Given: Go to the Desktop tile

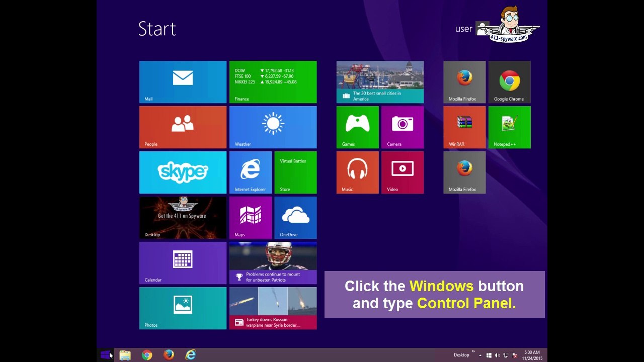Looking at the screenshot, I should pos(183,218).
